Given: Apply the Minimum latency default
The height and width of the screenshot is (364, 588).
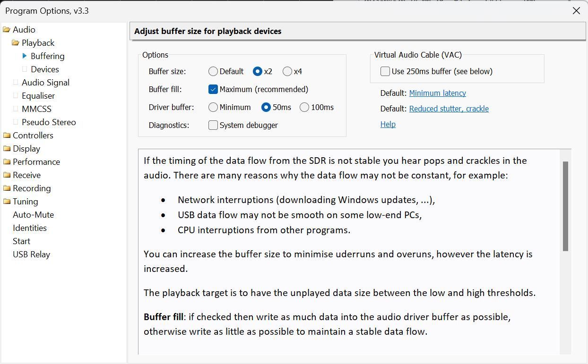Looking at the screenshot, I should tap(437, 93).
